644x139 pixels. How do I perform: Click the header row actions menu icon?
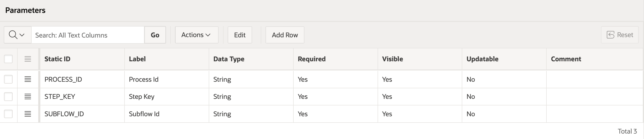tap(28, 59)
